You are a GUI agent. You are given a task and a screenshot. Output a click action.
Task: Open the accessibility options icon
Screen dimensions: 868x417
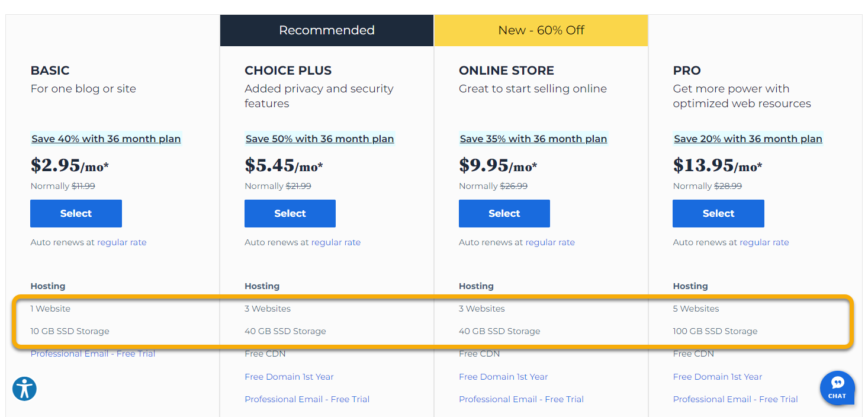pos(24,389)
